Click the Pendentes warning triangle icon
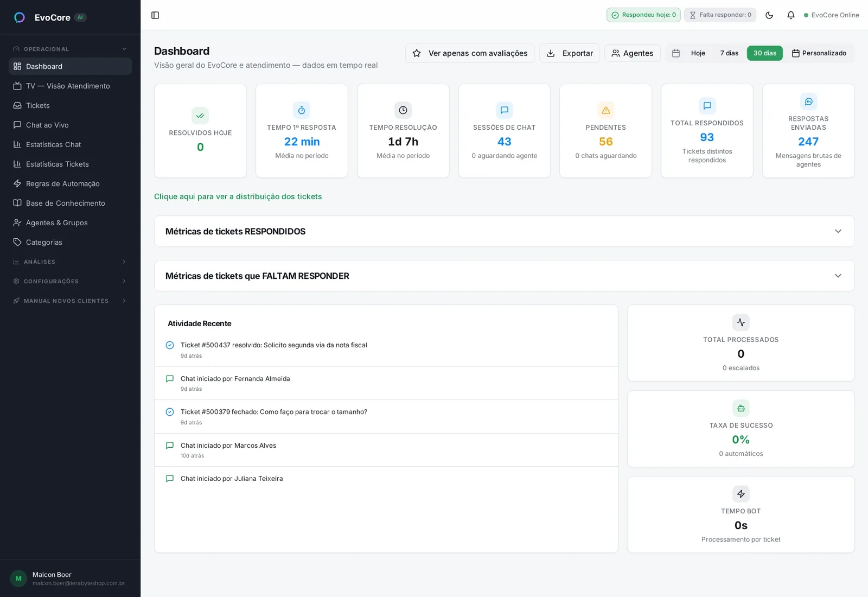This screenshot has height=597, width=868. (606, 110)
